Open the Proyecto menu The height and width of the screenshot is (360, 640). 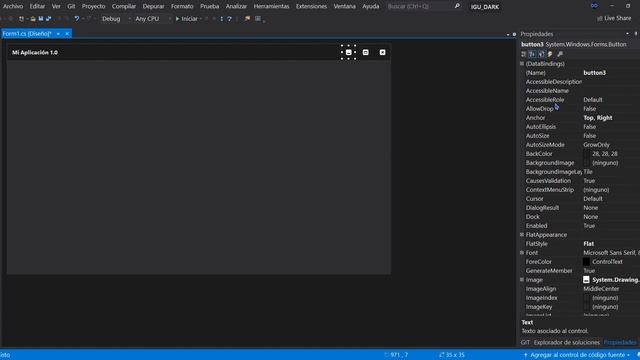[x=93, y=6]
